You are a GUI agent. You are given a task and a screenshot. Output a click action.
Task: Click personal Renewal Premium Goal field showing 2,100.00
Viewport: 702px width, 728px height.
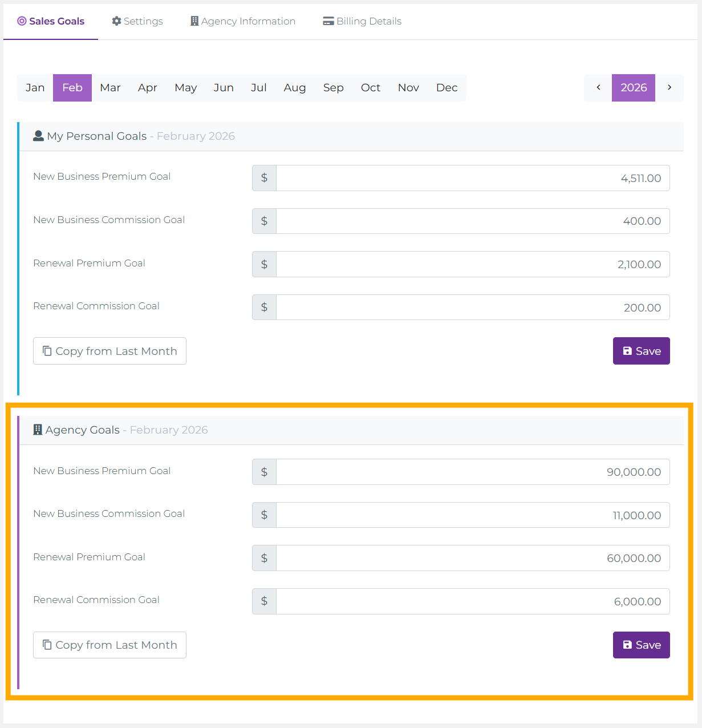pos(472,264)
